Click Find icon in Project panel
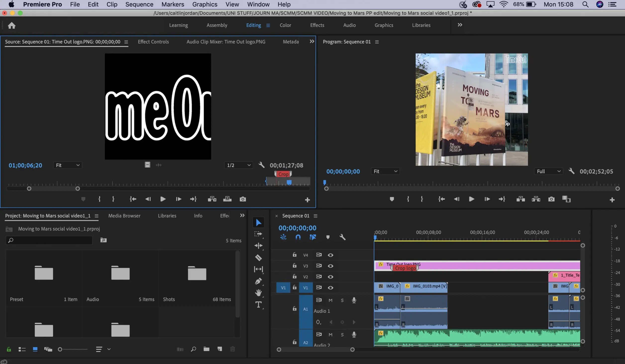This screenshot has width=625, height=364. click(x=193, y=349)
